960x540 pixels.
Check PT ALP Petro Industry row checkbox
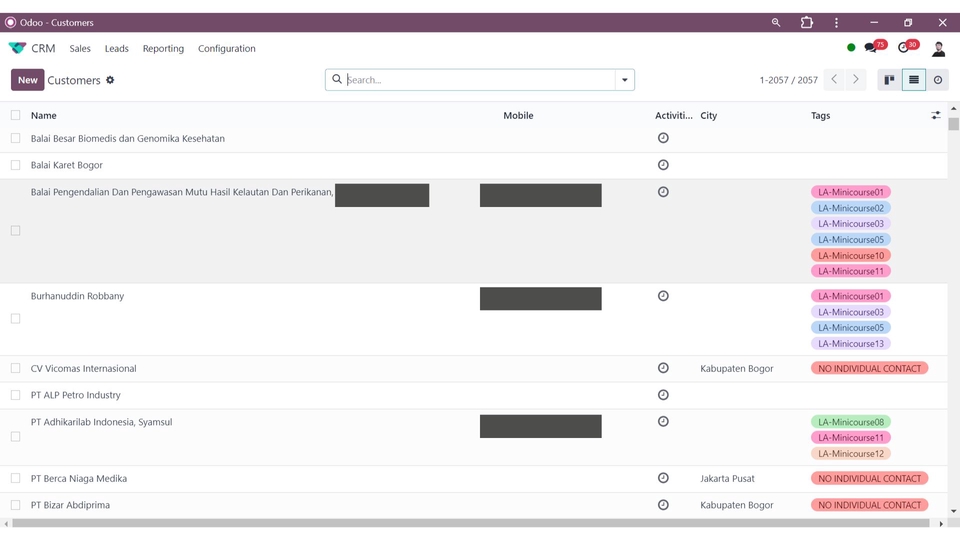pyautogui.click(x=15, y=396)
